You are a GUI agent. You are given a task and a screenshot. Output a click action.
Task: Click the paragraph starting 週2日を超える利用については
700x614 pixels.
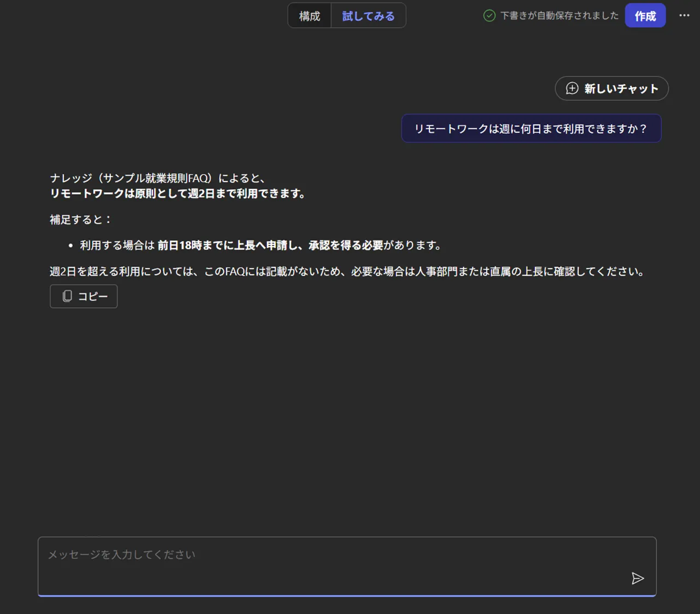pos(348,271)
